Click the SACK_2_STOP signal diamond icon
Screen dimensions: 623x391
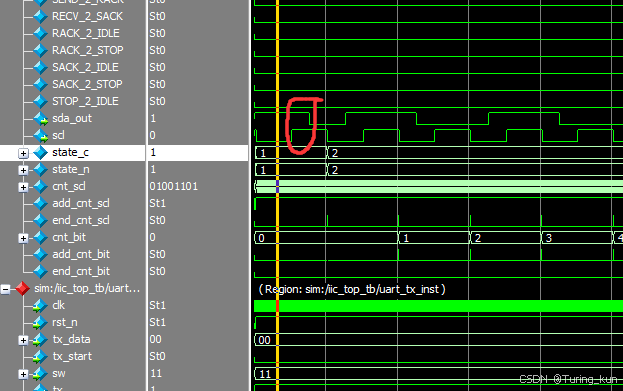[x=40, y=84]
